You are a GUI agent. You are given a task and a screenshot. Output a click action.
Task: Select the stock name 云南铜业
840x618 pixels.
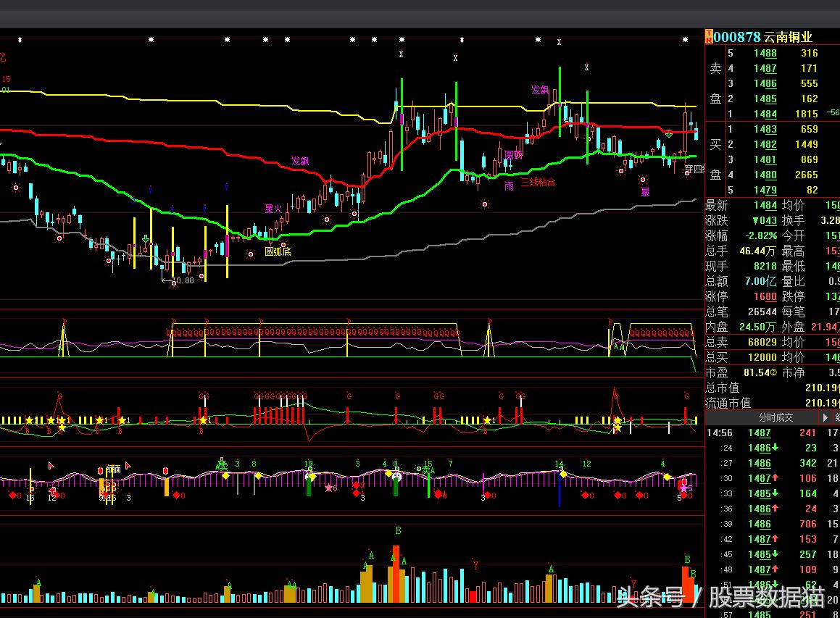click(788, 37)
